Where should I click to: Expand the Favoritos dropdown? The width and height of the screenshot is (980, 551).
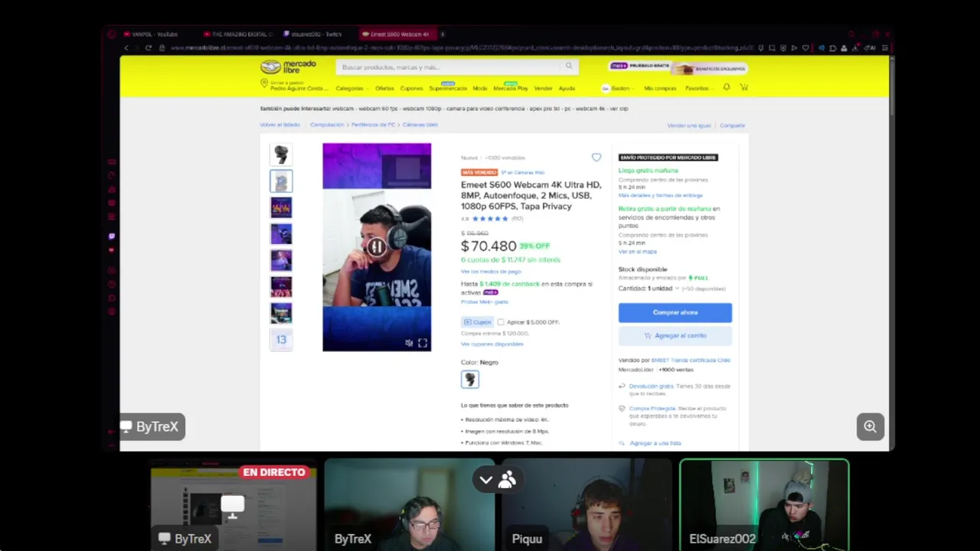(x=699, y=89)
